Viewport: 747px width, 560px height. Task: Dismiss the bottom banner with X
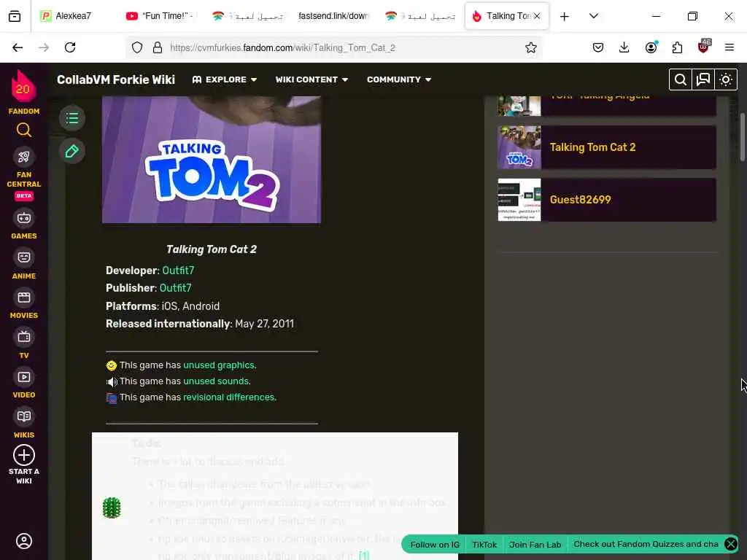coord(731,544)
